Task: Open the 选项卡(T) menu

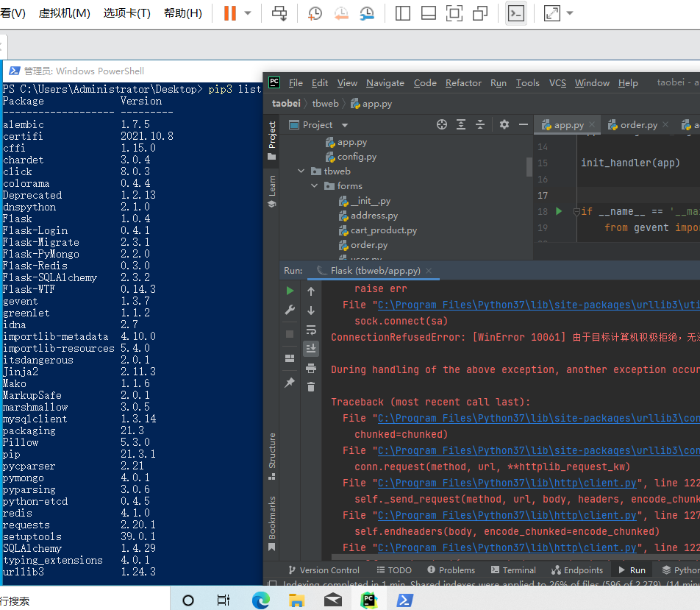Action: (126, 13)
